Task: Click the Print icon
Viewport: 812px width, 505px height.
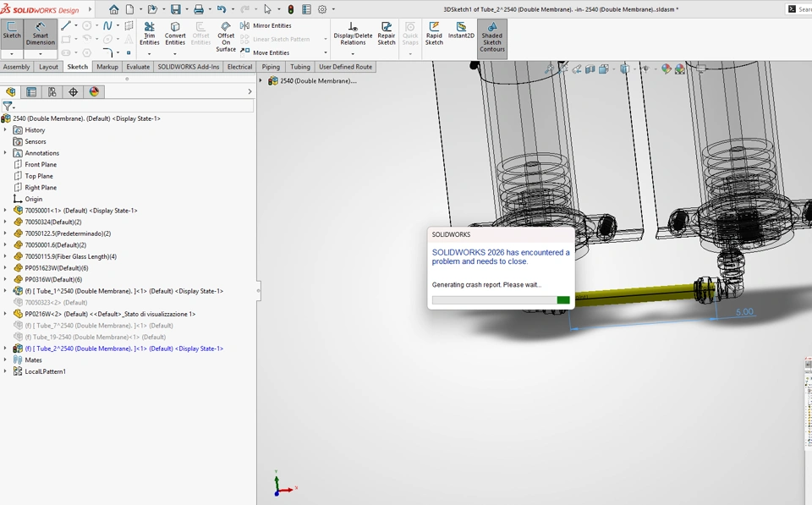Action: [198, 9]
